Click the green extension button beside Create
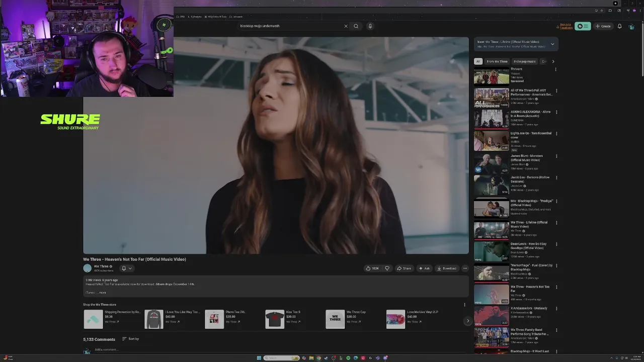The image size is (644, 362). point(583,26)
